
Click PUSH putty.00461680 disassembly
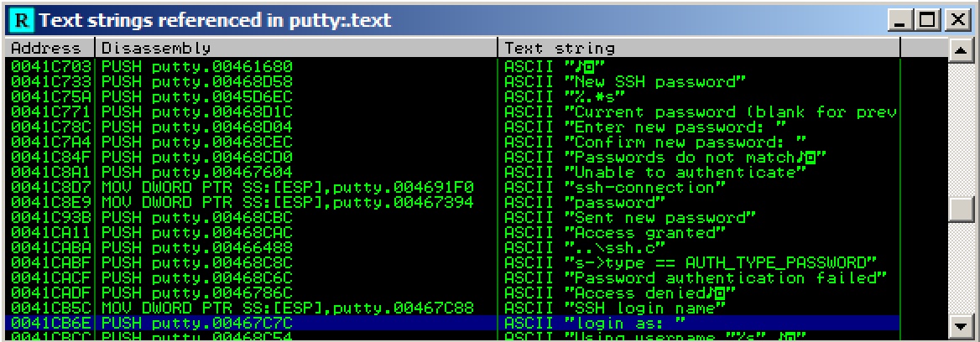point(197,65)
